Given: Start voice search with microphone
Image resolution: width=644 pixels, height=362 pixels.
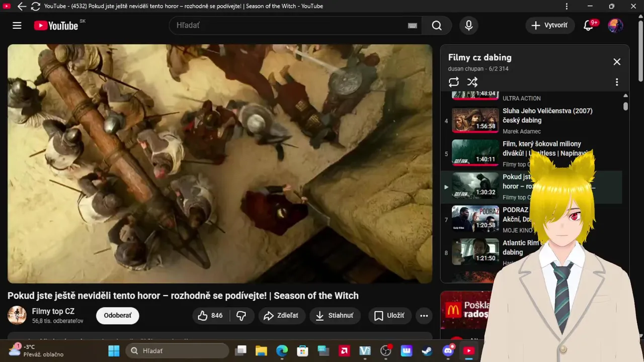Looking at the screenshot, I should pos(469,25).
